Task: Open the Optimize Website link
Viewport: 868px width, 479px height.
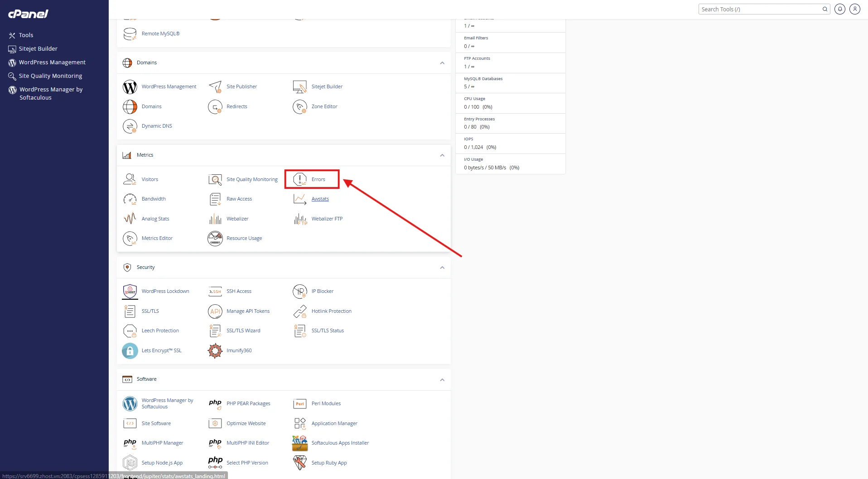Action: pos(246,423)
